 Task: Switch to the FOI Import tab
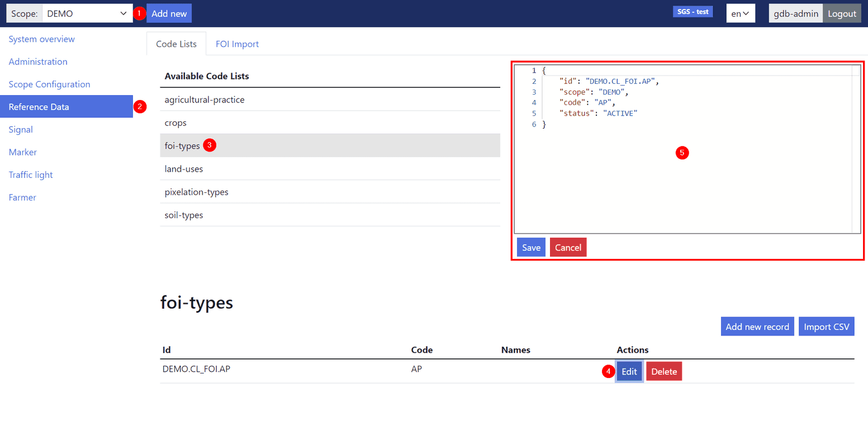pyautogui.click(x=237, y=43)
